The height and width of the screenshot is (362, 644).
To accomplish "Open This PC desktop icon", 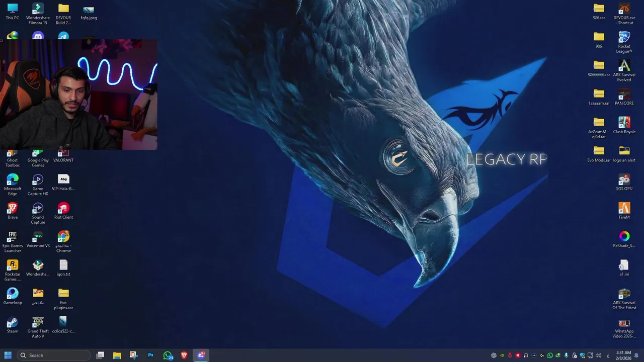I will coord(13,12).
